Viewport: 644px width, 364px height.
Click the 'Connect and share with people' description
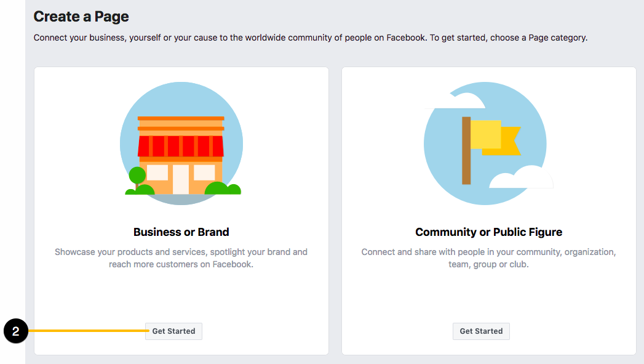[x=489, y=258]
